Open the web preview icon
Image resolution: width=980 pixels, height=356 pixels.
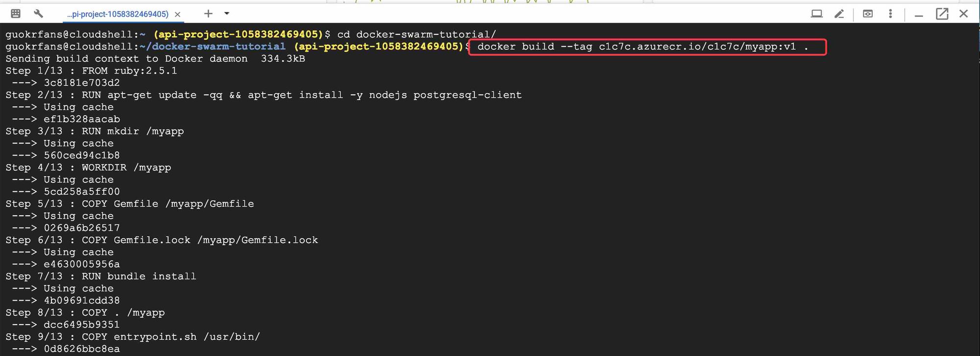(x=867, y=14)
